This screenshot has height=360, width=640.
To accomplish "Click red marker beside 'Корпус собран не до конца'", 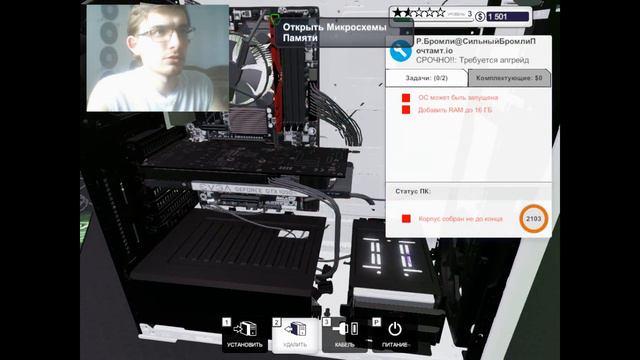I will click(406, 219).
